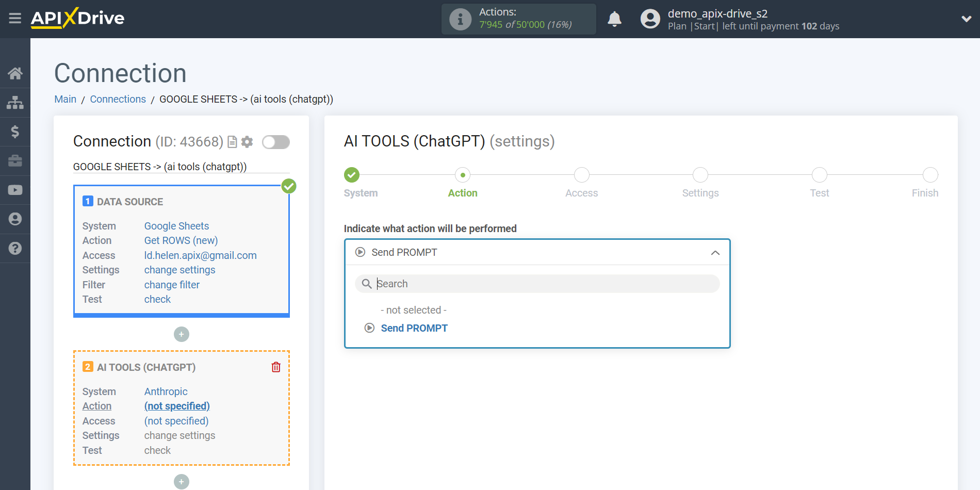The image size is (980, 490).
Task: Toggle the connection enable switch
Action: (x=276, y=142)
